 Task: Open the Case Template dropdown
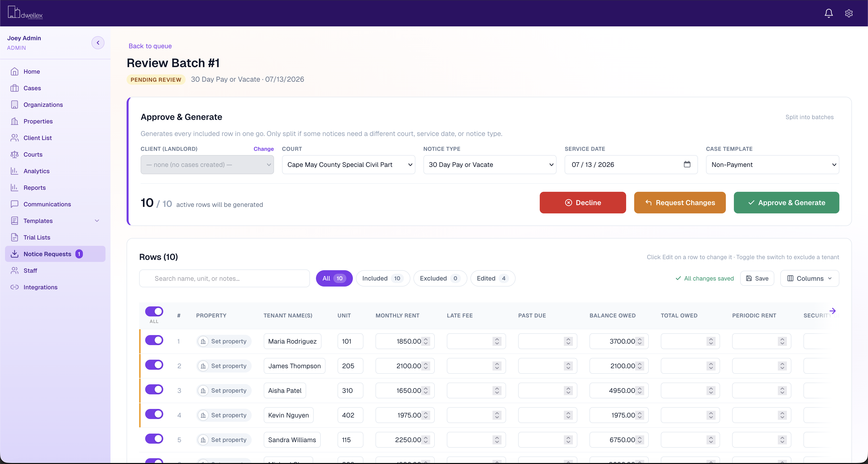772,165
